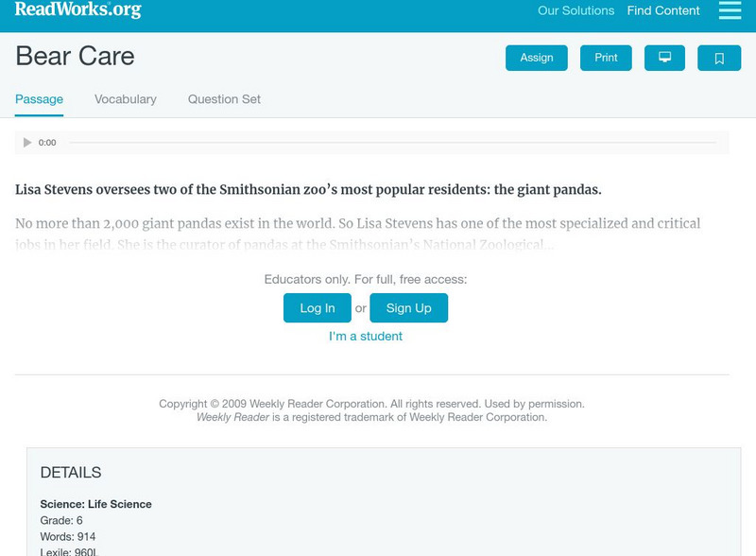
Task: Click the Science: Life Science label
Action: point(95,504)
